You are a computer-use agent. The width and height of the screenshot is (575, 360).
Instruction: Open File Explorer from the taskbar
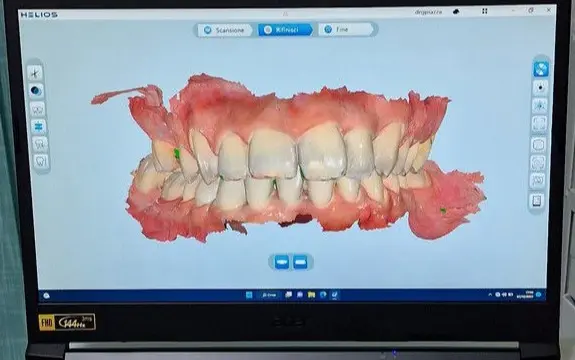click(311, 295)
